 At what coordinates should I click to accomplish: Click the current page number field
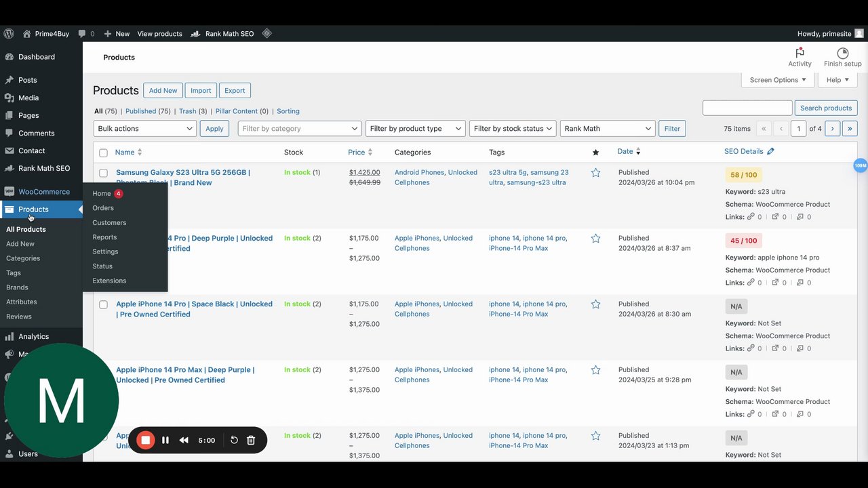click(x=798, y=129)
